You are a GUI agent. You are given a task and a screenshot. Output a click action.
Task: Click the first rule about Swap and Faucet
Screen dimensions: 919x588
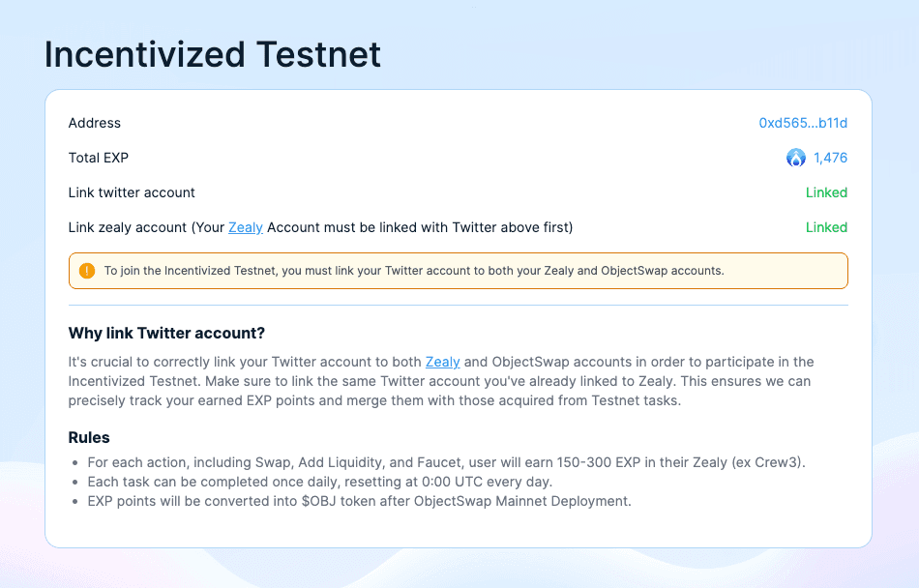(x=447, y=462)
